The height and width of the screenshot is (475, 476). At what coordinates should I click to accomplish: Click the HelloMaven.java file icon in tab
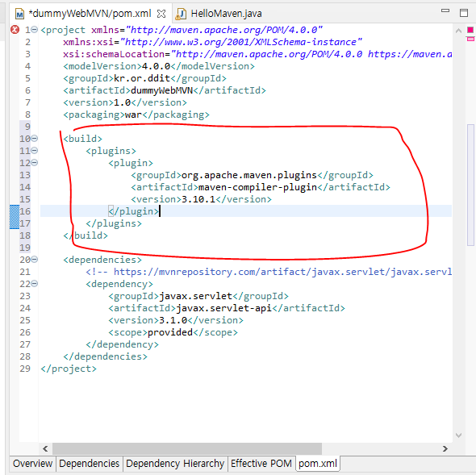coord(181,14)
